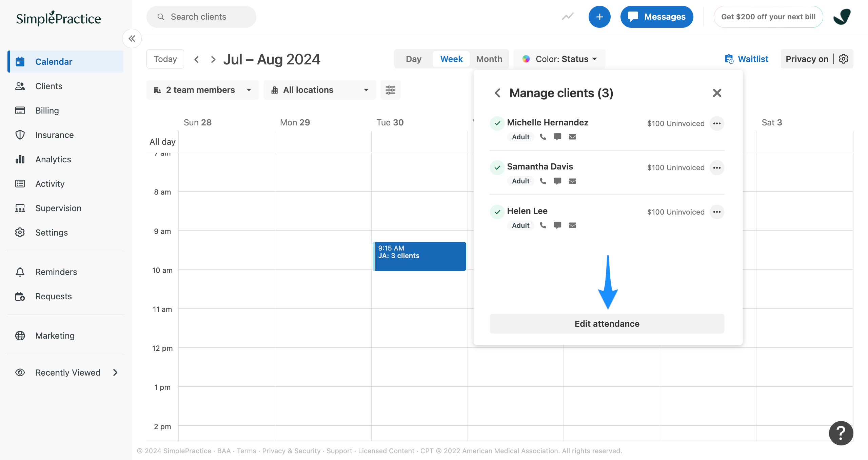The image size is (868, 460).
Task: Click Michelle Hernandez attendance checkmark
Action: point(497,123)
